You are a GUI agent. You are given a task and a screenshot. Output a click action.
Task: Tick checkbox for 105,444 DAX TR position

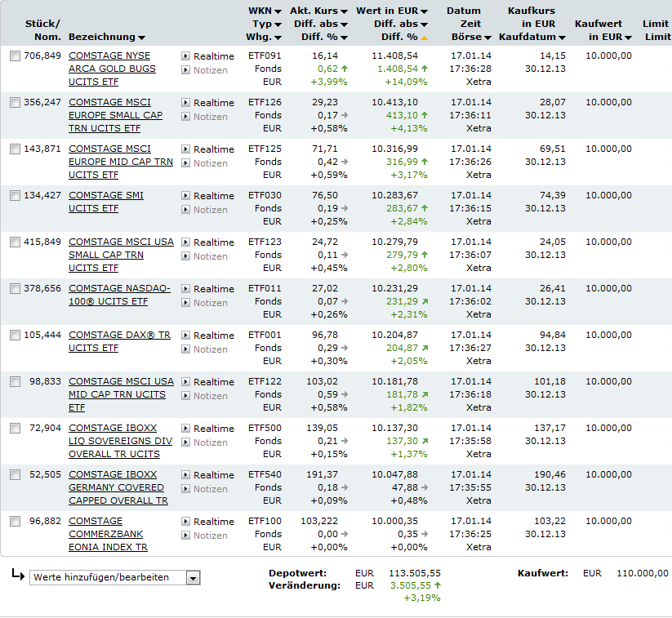click(15, 336)
